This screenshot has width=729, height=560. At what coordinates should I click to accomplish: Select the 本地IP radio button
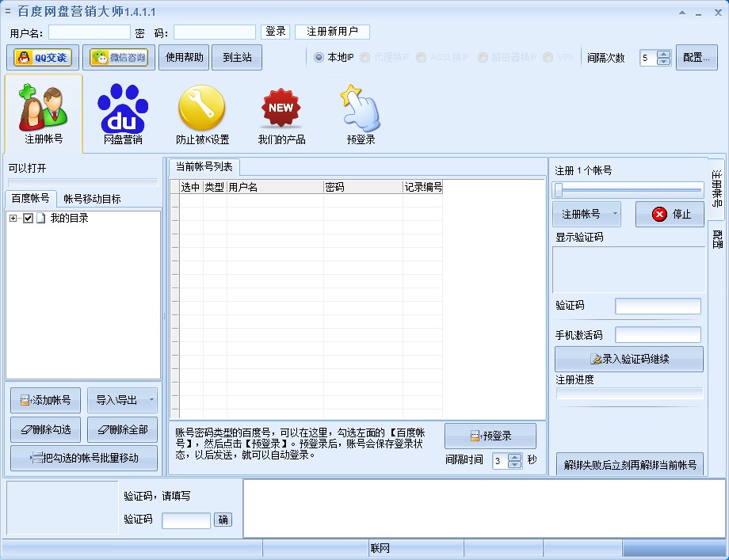pos(319,56)
